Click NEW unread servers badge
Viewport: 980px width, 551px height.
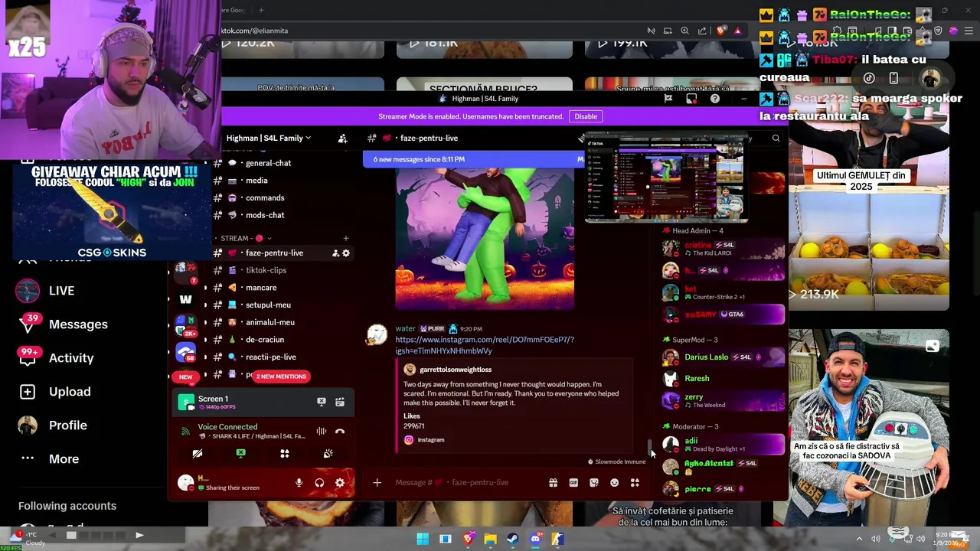(185, 377)
